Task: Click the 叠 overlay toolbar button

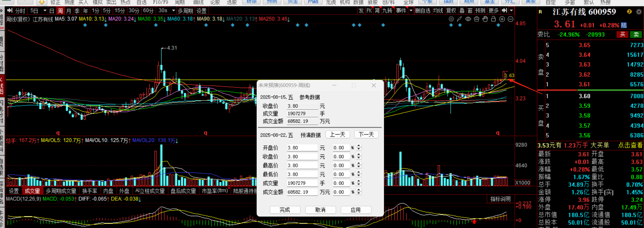Action: click(462, 10)
